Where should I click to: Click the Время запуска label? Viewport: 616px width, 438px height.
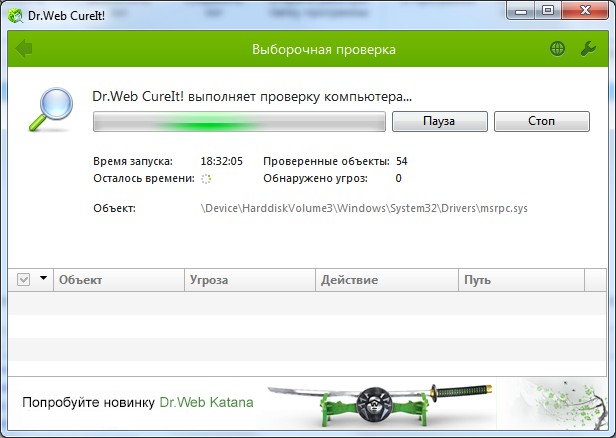(x=133, y=161)
